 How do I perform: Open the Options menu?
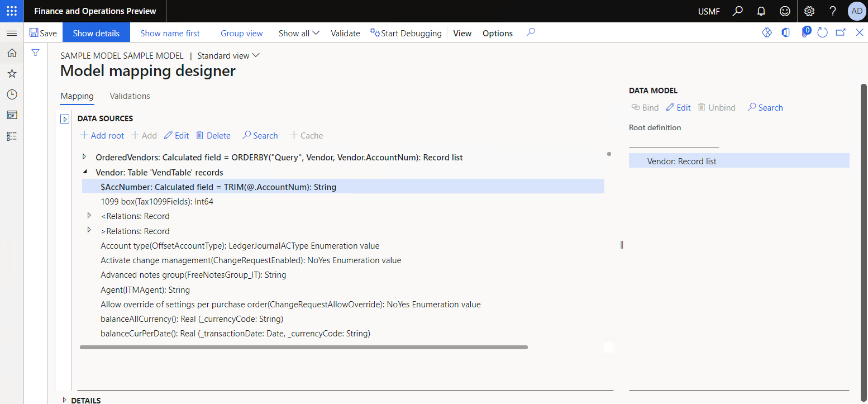click(497, 33)
